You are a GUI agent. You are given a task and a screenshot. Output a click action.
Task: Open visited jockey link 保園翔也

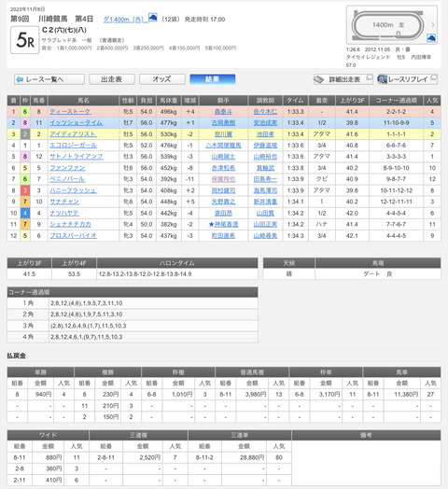tap(223, 179)
